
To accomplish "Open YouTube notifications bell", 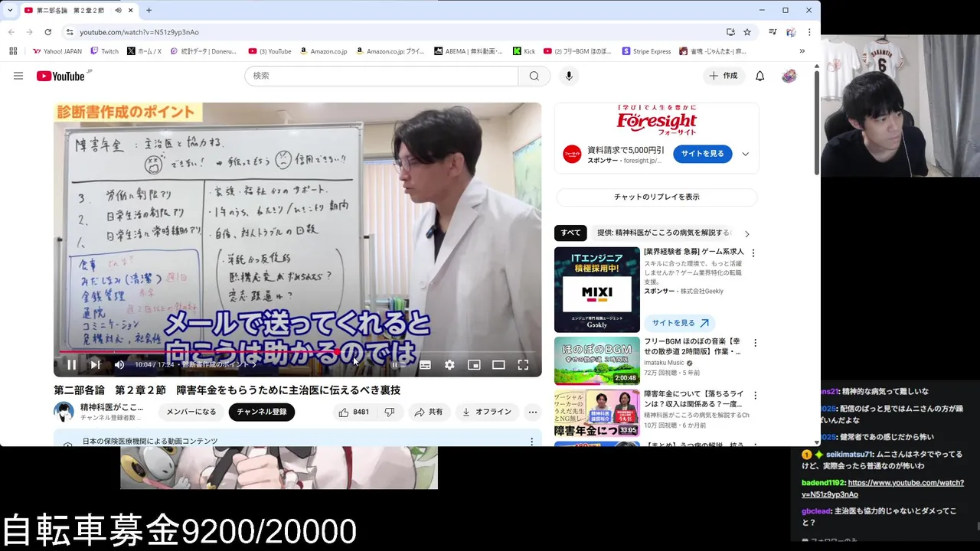I will [759, 76].
